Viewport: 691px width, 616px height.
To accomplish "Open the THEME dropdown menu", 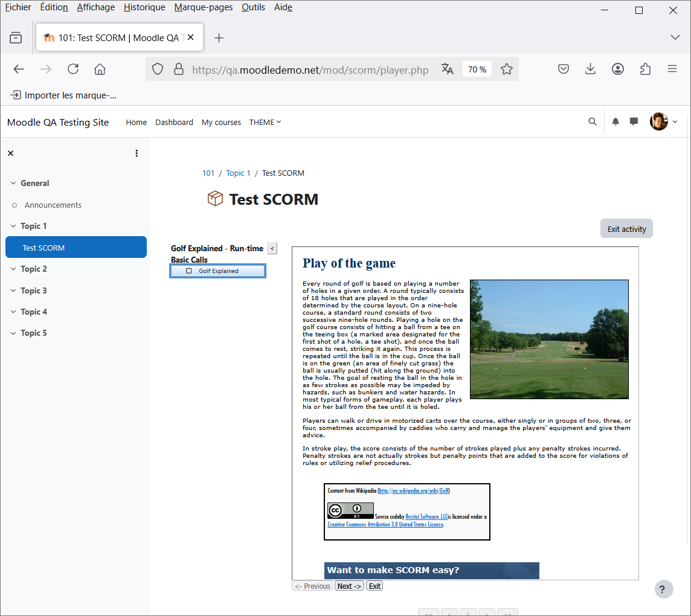I will point(265,122).
